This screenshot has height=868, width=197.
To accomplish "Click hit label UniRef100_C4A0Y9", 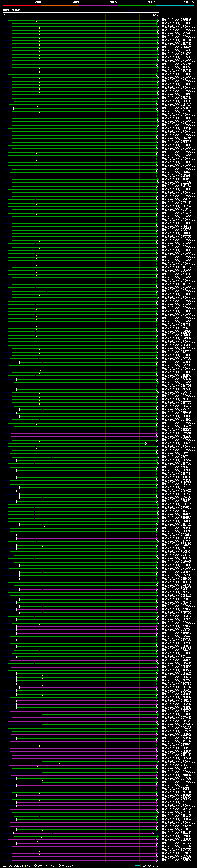I will tap(176, 179).
